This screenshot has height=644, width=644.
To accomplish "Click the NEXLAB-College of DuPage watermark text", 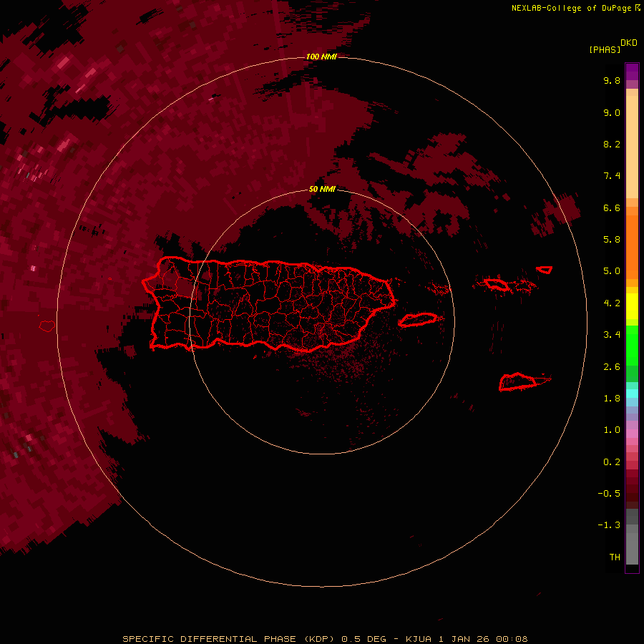I will (x=576, y=8).
